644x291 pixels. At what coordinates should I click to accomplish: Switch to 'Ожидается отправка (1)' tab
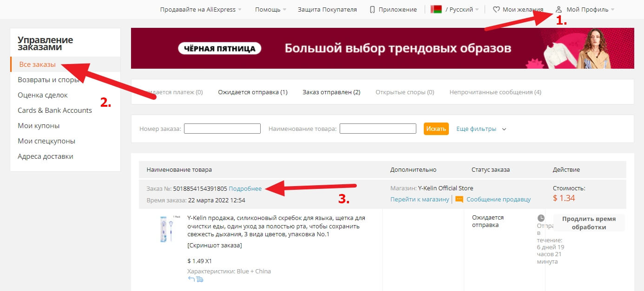click(x=253, y=92)
